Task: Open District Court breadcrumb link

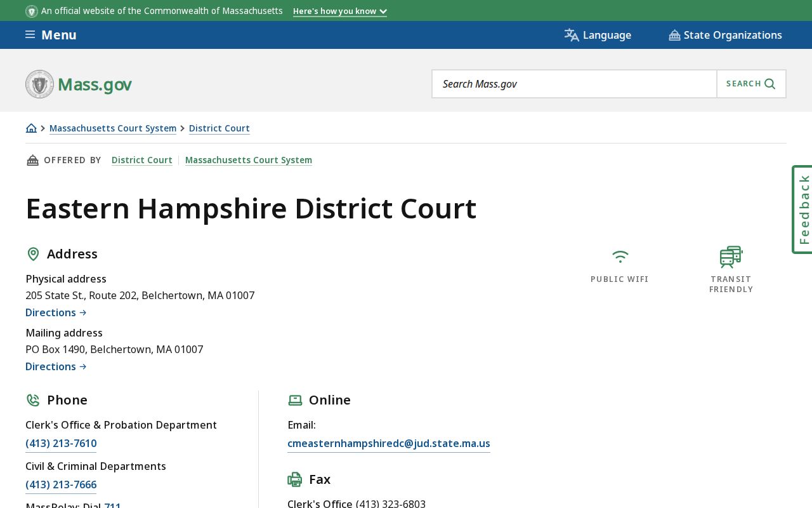Action: click(219, 128)
